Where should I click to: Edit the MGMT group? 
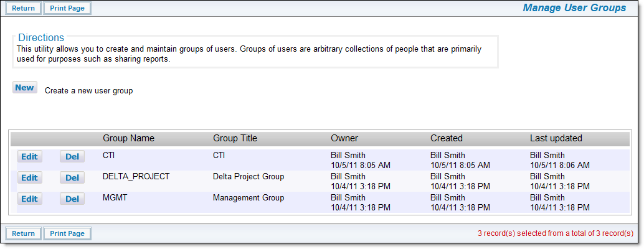pyautogui.click(x=29, y=199)
